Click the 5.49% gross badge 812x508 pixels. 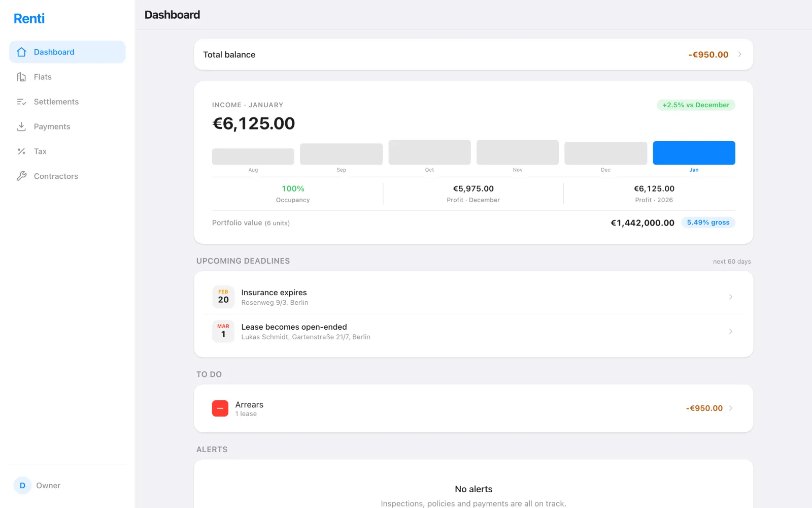(708, 223)
